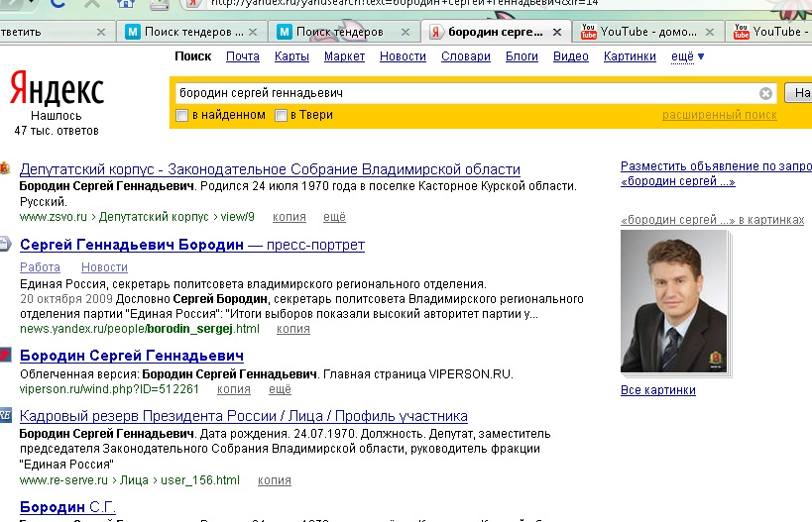Screen dimensions: 812x522
Task: Switch to the YouTube - домо... tab
Action: click(x=647, y=32)
